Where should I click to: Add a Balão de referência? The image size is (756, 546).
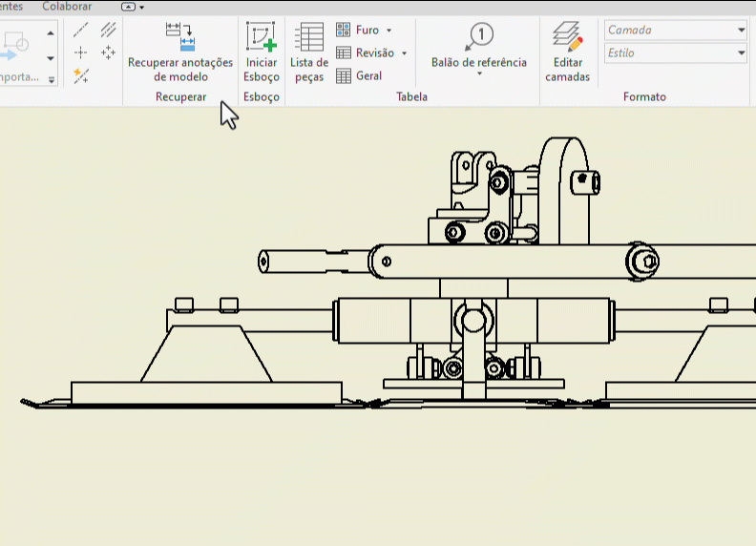click(x=478, y=38)
